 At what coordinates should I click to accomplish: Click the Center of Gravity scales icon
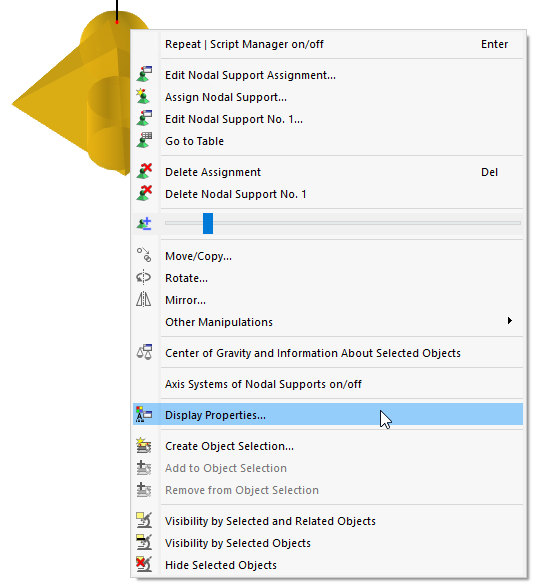(x=144, y=352)
